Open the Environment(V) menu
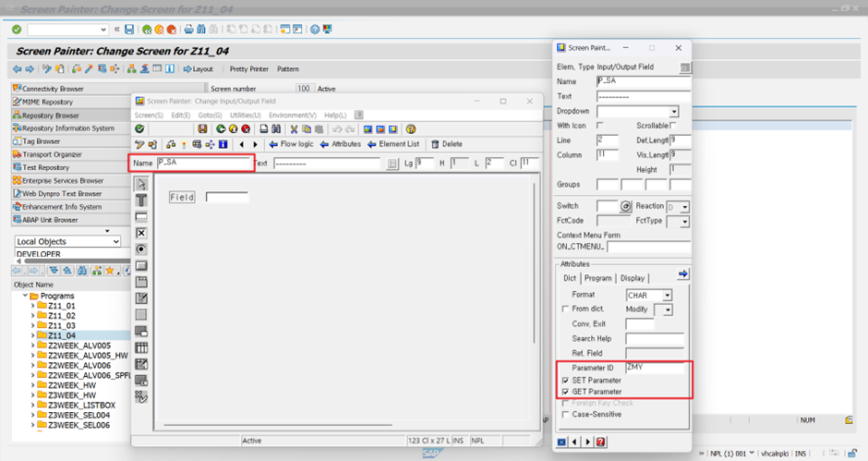The image size is (868, 461). tap(293, 115)
